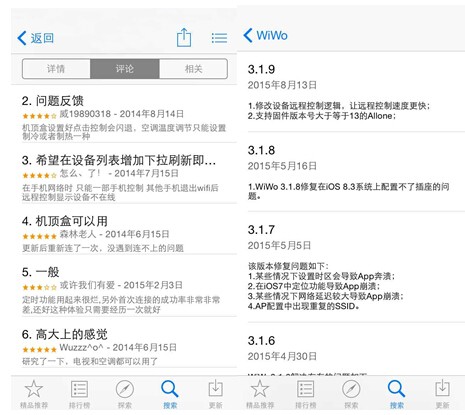
Task: Switch to 评论 segment
Action: pyautogui.click(x=125, y=69)
